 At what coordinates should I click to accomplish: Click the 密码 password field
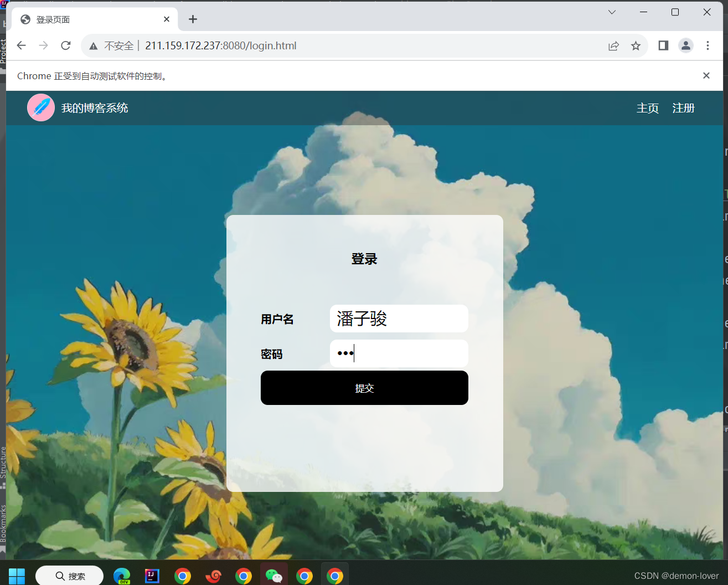399,353
